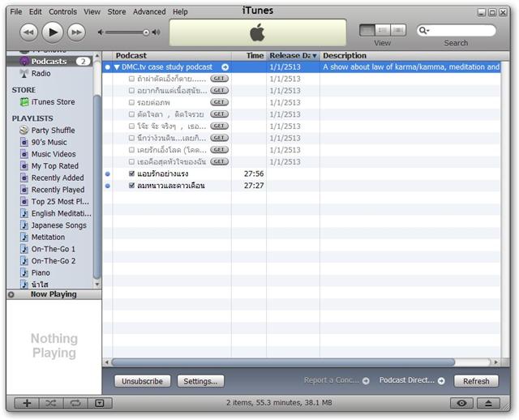Uncheck the 27:27 podcast episode checkbox
Screen dimensions: 519x420
coord(131,186)
